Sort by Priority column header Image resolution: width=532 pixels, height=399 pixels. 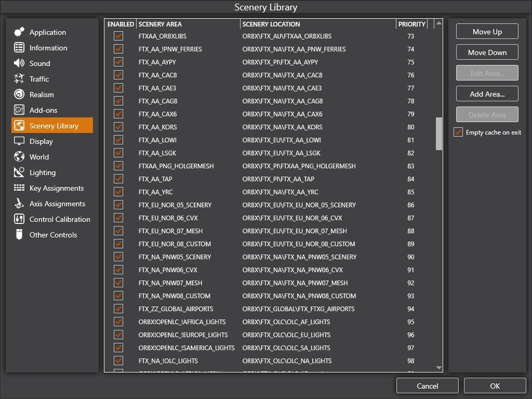[411, 24]
